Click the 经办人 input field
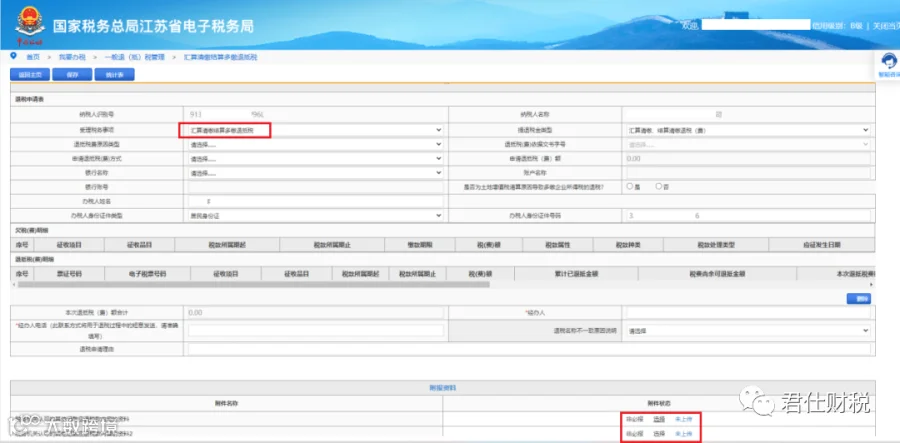The height and width of the screenshot is (443, 900). pos(748,313)
